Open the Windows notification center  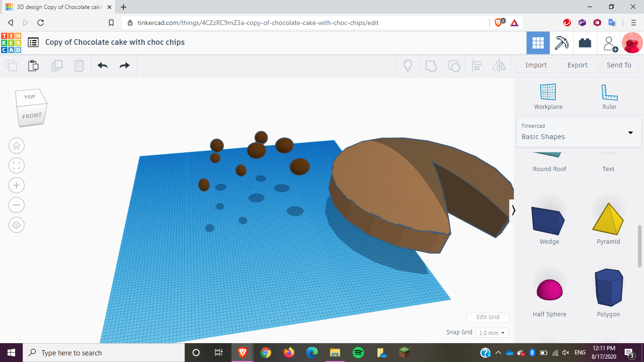tap(629, 353)
